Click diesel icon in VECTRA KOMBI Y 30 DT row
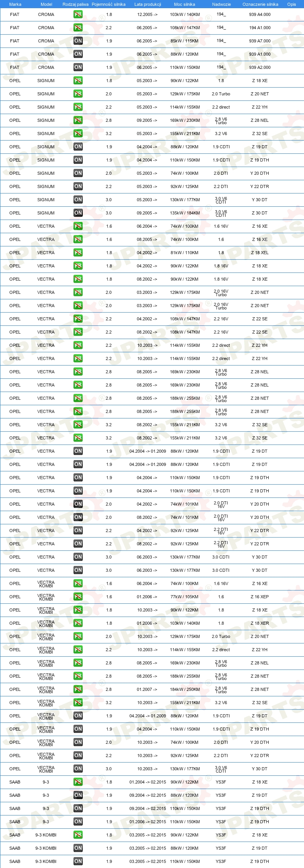 pos(78,769)
